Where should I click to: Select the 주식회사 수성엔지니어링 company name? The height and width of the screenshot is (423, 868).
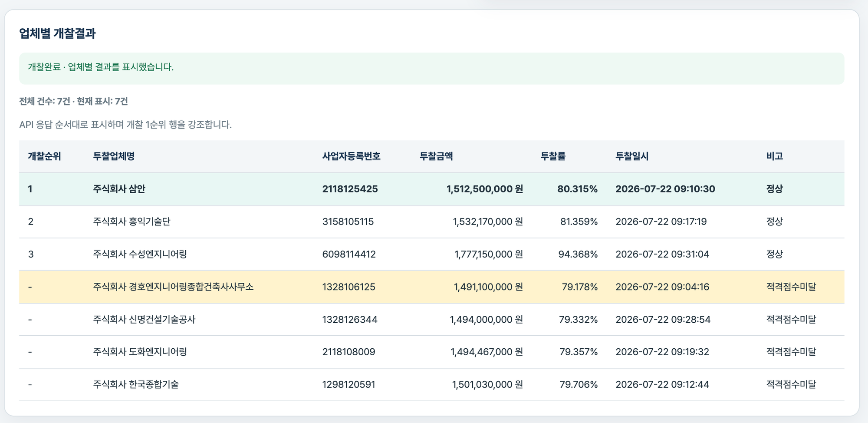pyautogui.click(x=140, y=254)
